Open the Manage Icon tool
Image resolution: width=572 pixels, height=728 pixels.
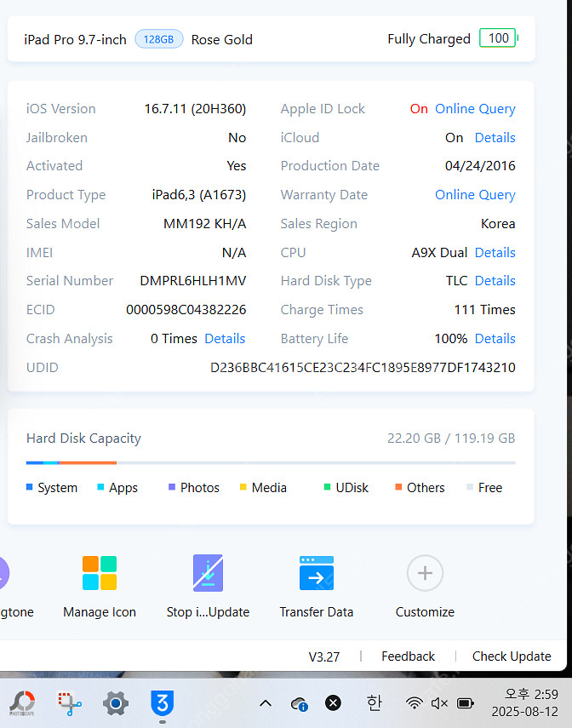click(100, 573)
